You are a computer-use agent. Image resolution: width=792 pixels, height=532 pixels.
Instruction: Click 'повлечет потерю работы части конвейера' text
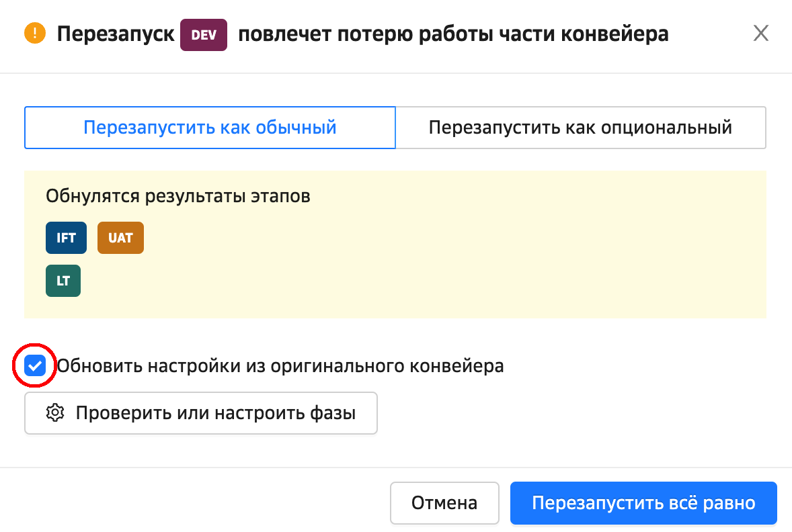point(453,34)
